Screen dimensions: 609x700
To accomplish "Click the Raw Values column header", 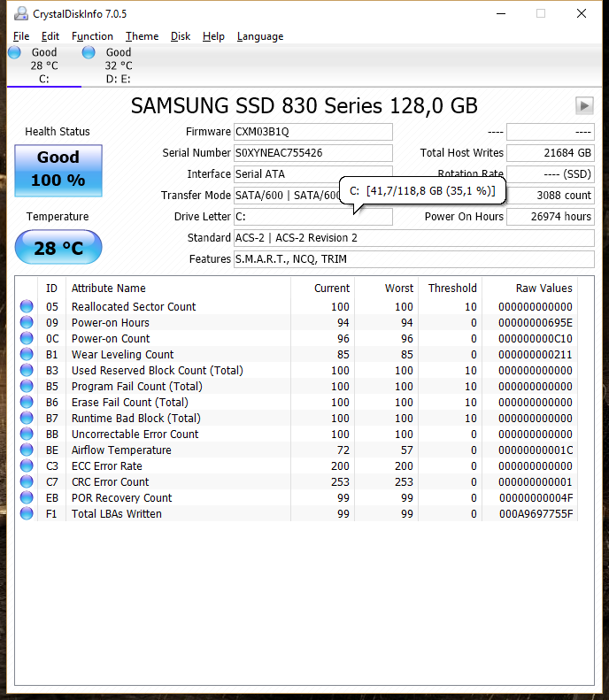I will tap(530, 288).
